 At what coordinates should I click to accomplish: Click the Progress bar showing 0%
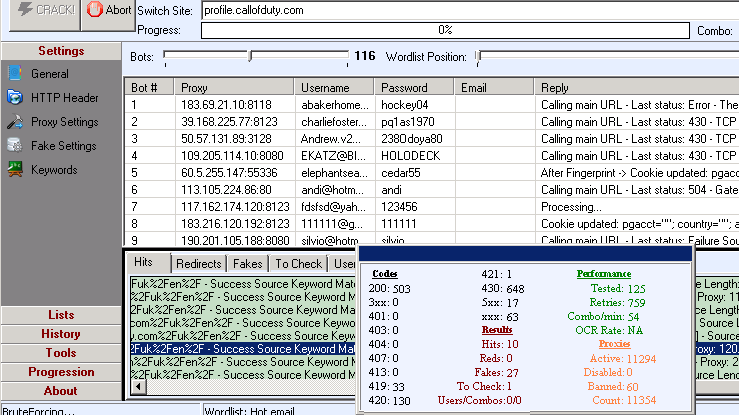point(445,30)
